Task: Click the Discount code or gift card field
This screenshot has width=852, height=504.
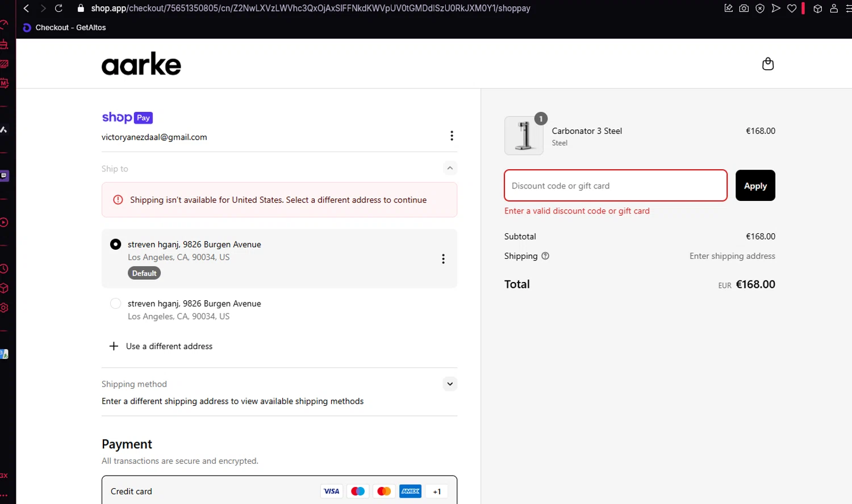Action: coord(616,186)
